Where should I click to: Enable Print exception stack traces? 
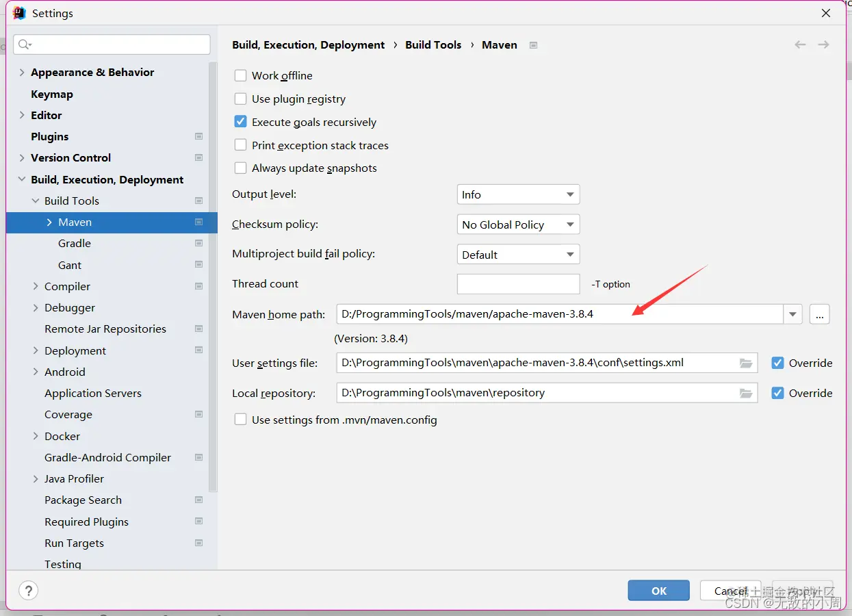pyautogui.click(x=240, y=145)
